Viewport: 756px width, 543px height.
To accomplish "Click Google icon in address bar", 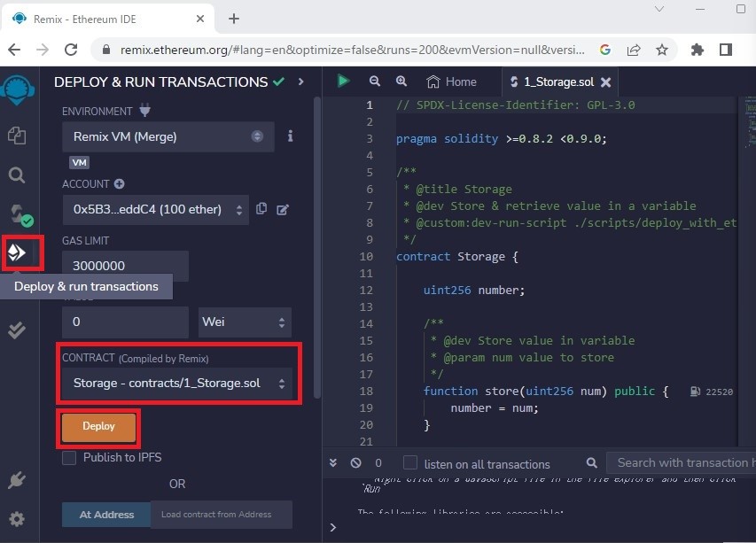I will click(x=605, y=50).
